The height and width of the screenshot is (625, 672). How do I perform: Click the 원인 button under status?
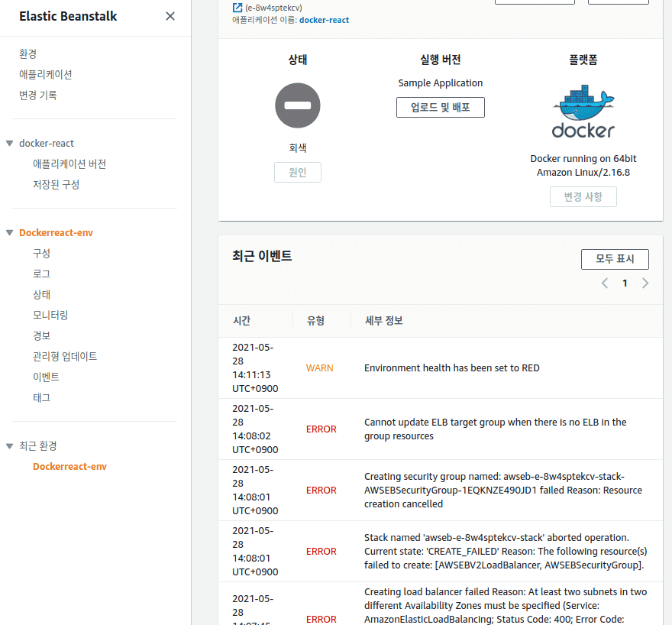297,173
